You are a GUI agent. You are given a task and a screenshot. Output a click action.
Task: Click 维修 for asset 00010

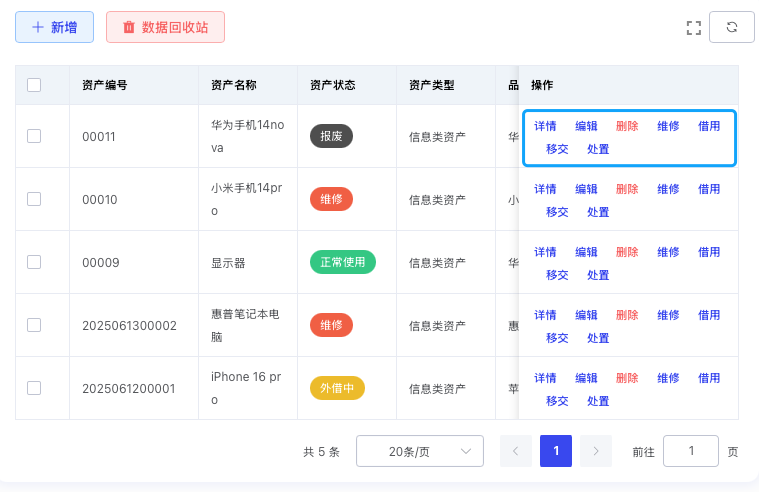click(668, 189)
